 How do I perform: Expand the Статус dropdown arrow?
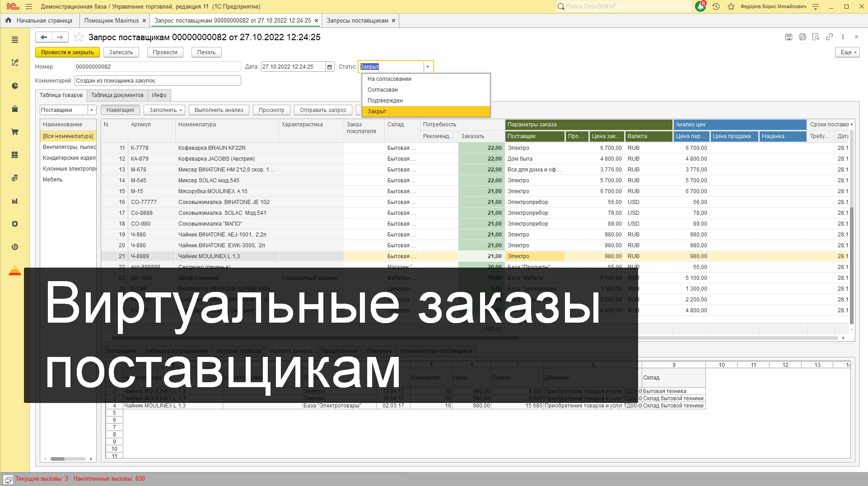coord(428,67)
